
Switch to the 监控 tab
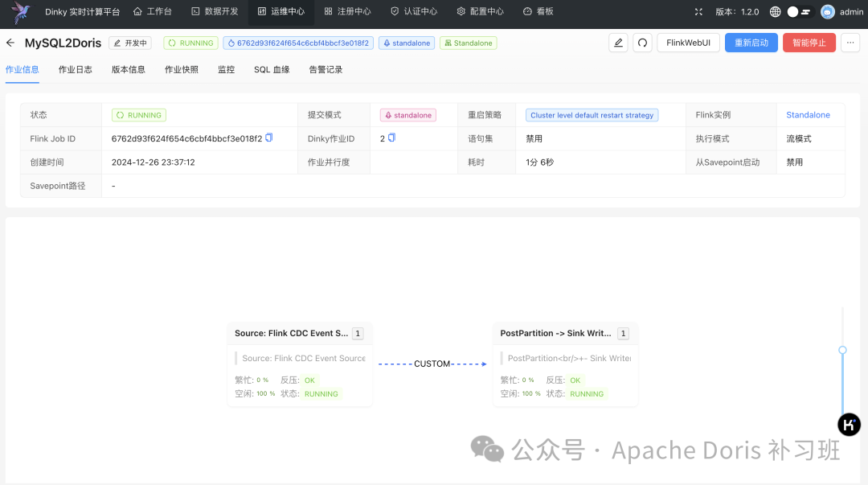227,70
